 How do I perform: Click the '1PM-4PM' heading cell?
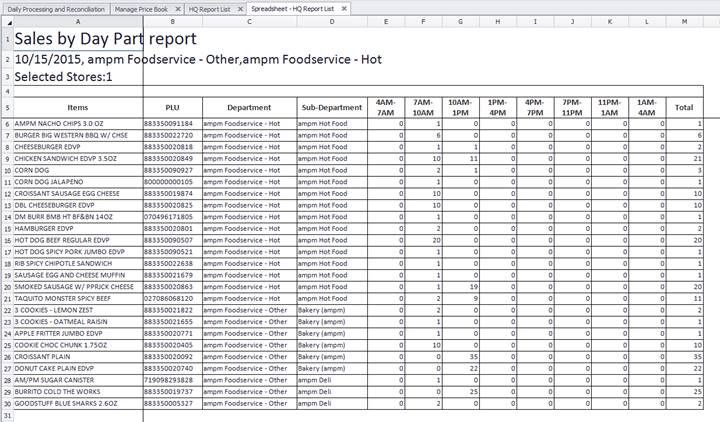click(x=498, y=107)
